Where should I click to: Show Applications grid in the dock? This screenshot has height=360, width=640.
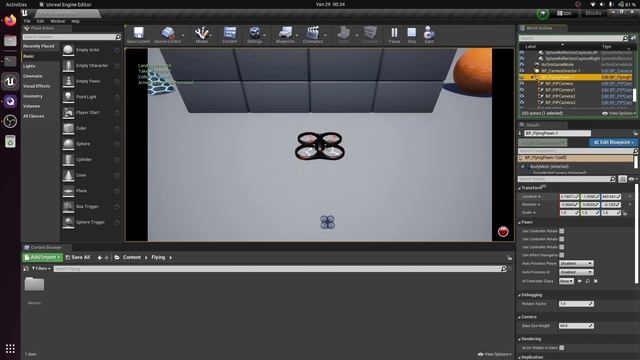[10, 349]
